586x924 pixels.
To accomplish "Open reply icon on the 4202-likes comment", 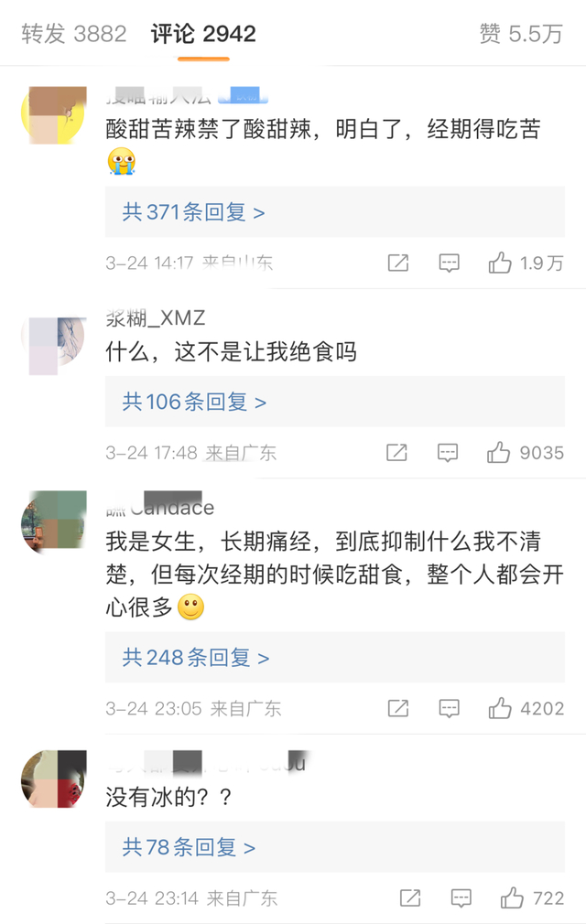I will pos(449,708).
